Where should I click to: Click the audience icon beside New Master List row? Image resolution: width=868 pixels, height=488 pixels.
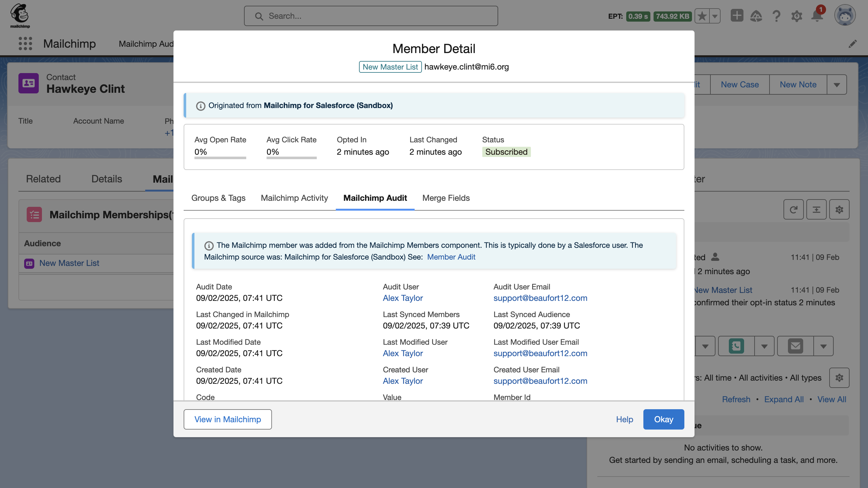(29, 263)
